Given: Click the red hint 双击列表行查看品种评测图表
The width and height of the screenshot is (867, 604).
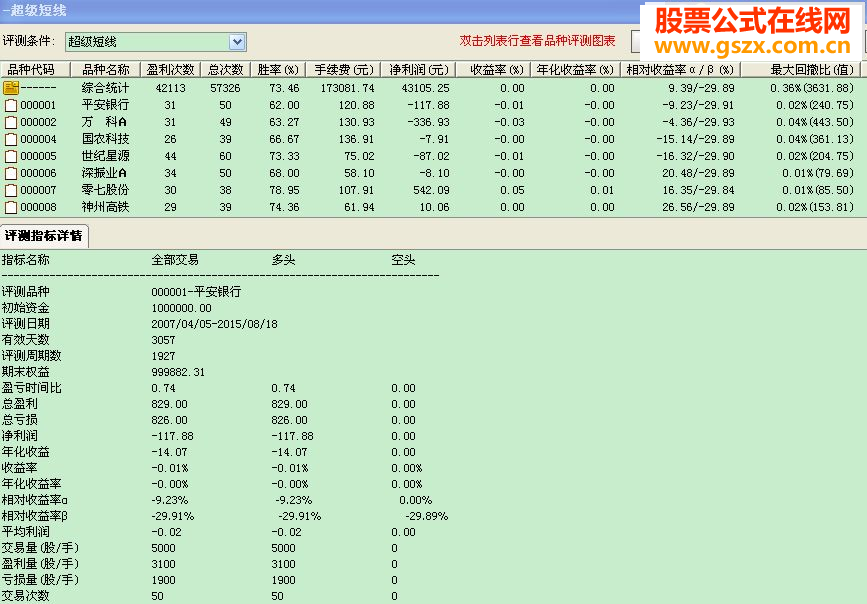Looking at the screenshot, I should coord(537,41).
